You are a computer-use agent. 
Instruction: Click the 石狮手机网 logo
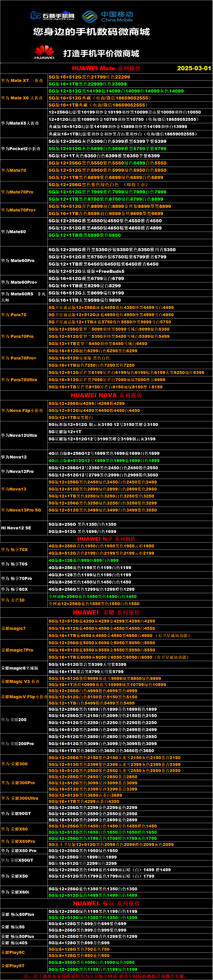click(x=52, y=16)
